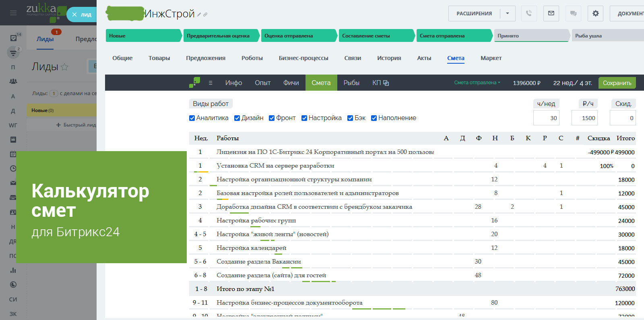Viewport: 644px width, 320px height.
Task: Select the underlined Смета tab in the lead tabs row
Action: coord(456,58)
